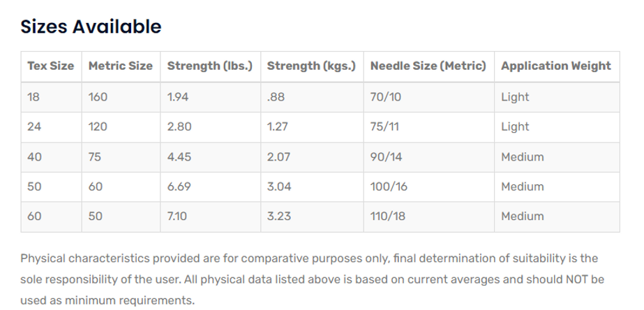Screen dimensions: 644x310
Task: Click the physical characteristics disclaimer paragraph
Action: coord(312,279)
